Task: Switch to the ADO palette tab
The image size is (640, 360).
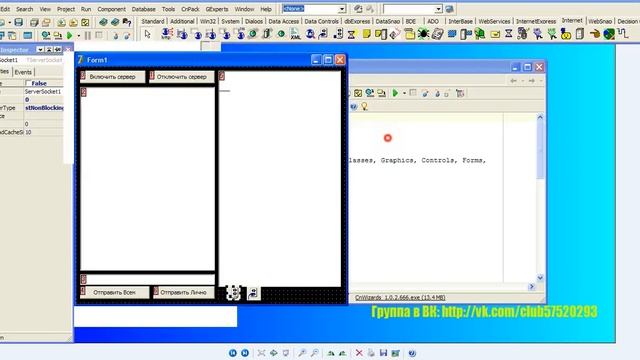Action: tap(433, 21)
